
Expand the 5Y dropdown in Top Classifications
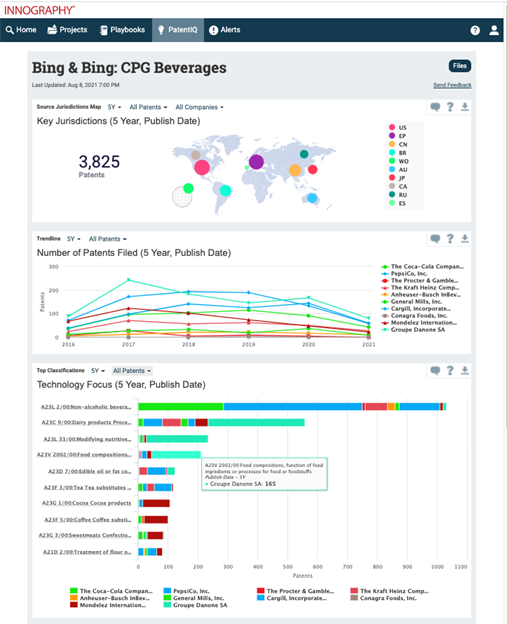[98, 371]
